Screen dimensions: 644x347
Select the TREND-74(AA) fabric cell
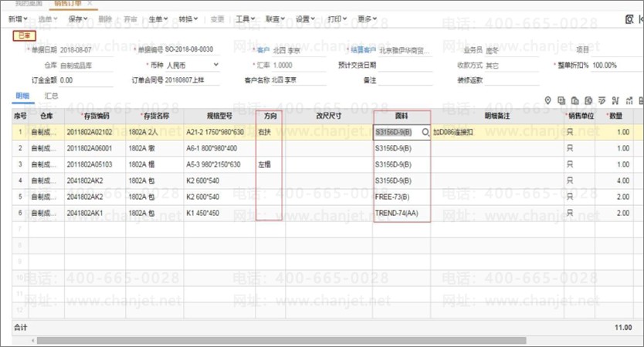click(402, 213)
